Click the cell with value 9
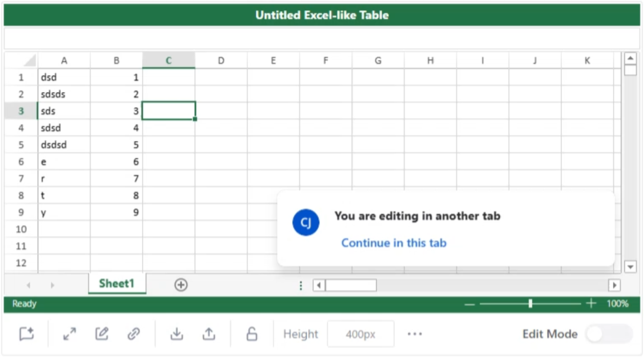Image resolution: width=644 pixels, height=357 pixels. pyautogui.click(x=117, y=212)
